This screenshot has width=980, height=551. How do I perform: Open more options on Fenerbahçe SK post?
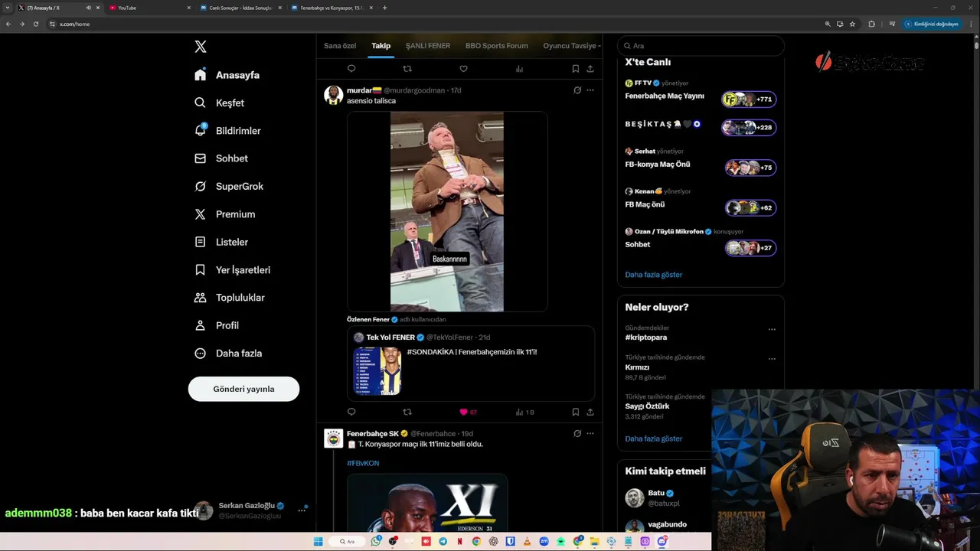(x=590, y=433)
